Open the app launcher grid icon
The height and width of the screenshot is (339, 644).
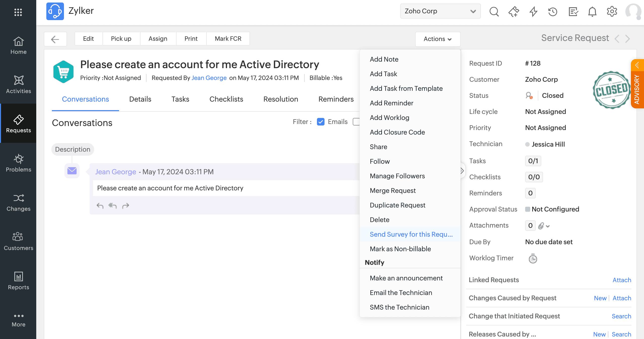[18, 12]
